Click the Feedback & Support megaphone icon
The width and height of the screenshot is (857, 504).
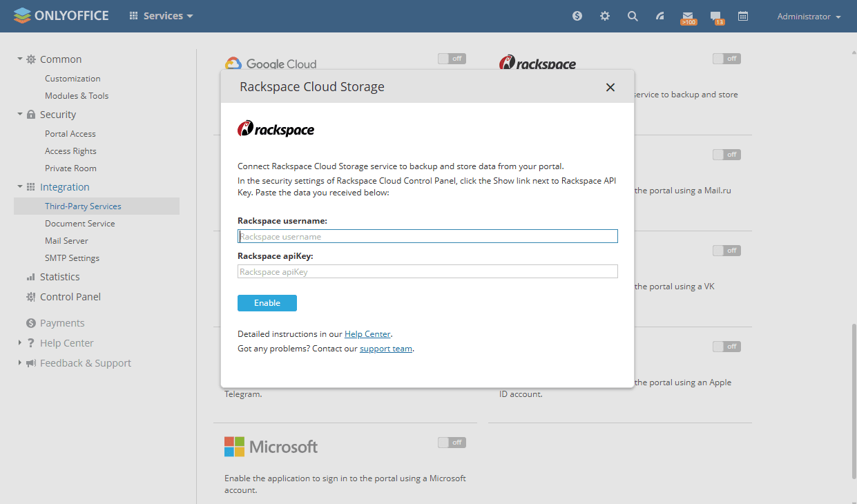pos(31,363)
